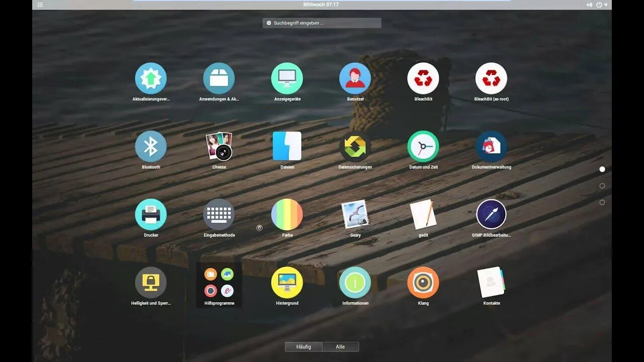
Task: Open GIMP Bildbearbeitung
Action: (491, 214)
